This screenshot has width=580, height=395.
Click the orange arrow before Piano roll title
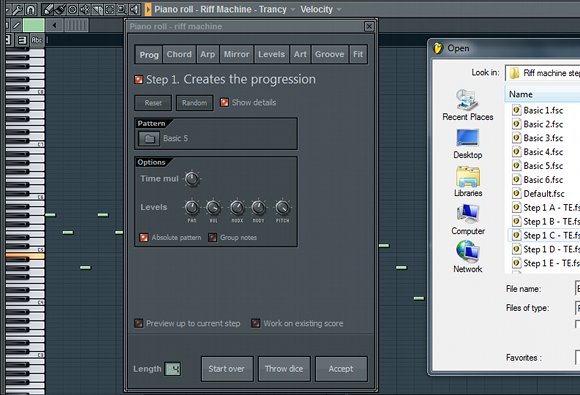pyautogui.click(x=148, y=10)
